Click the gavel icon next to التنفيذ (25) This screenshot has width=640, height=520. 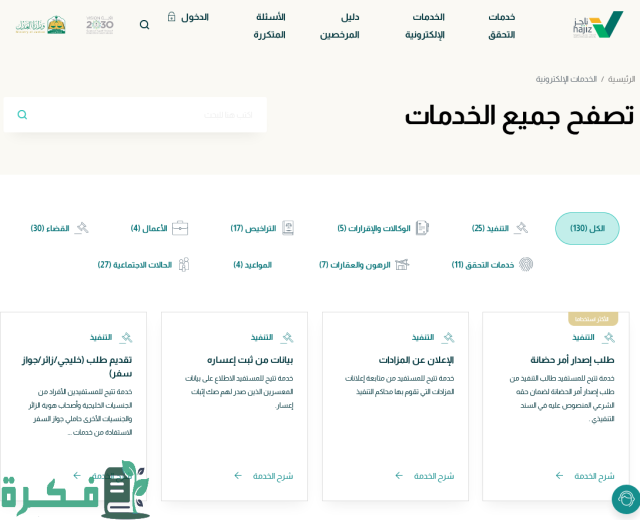(x=521, y=228)
